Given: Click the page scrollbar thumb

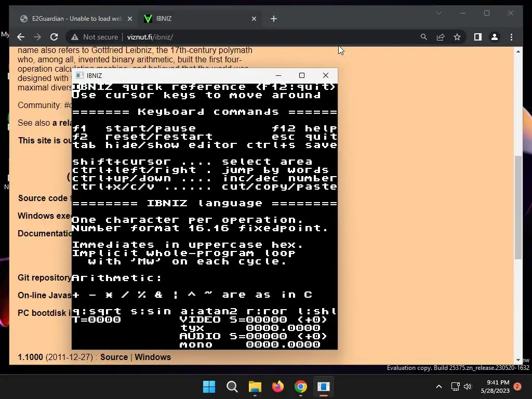Looking at the screenshot, I should click(x=518, y=208).
